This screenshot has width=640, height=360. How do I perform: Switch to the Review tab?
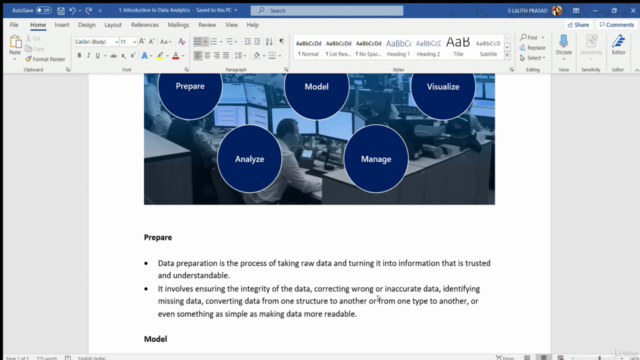coord(207,25)
